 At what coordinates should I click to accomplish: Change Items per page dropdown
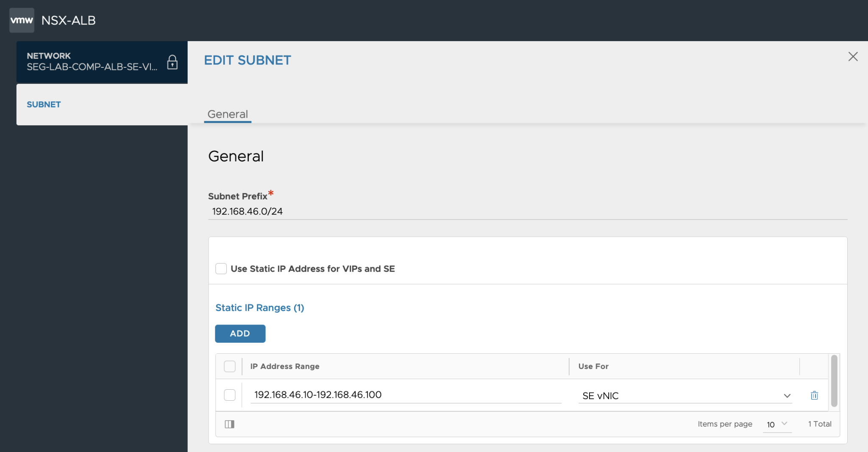[777, 424]
